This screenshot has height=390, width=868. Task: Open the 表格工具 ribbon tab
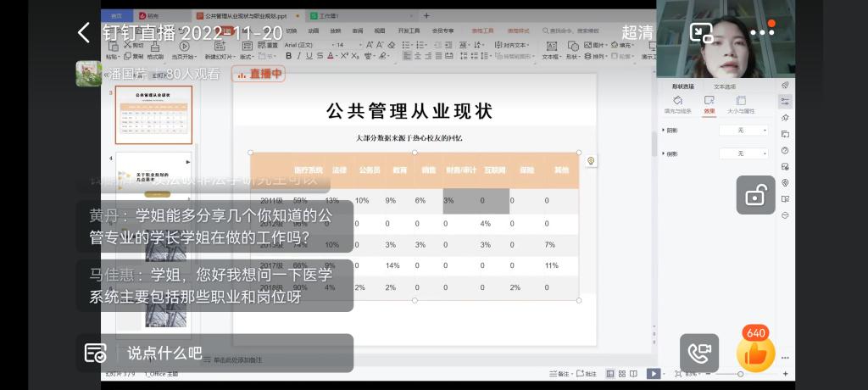482,31
